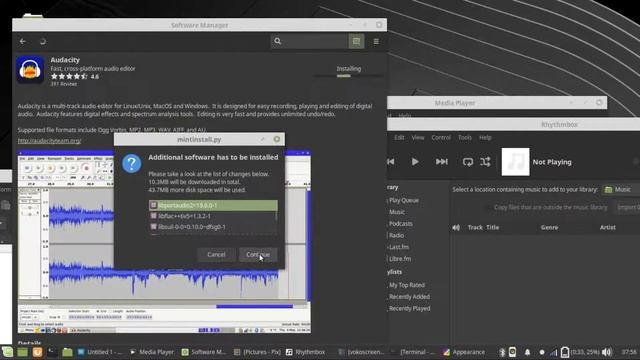
Task: Open installed applications list button in Software Manager
Action: 356,41
